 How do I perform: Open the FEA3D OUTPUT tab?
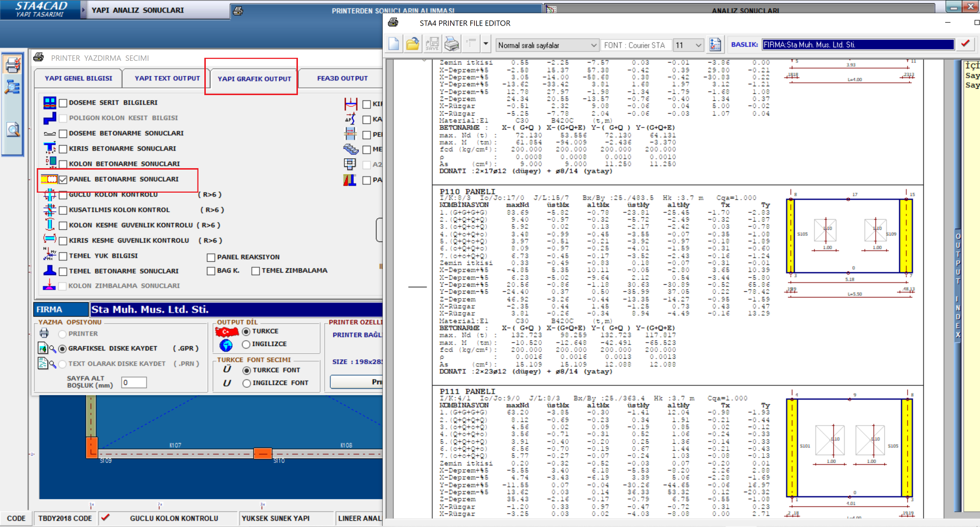(342, 78)
